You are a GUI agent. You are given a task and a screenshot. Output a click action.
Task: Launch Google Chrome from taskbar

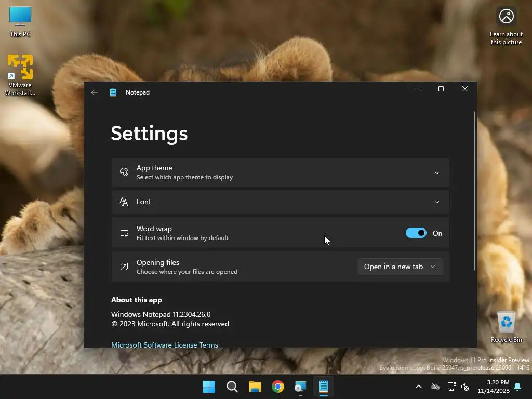[278, 387]
